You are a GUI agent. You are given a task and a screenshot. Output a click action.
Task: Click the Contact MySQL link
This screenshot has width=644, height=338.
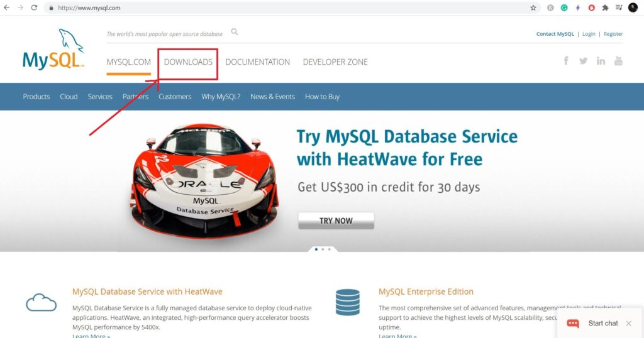click(x=555, y=34)
